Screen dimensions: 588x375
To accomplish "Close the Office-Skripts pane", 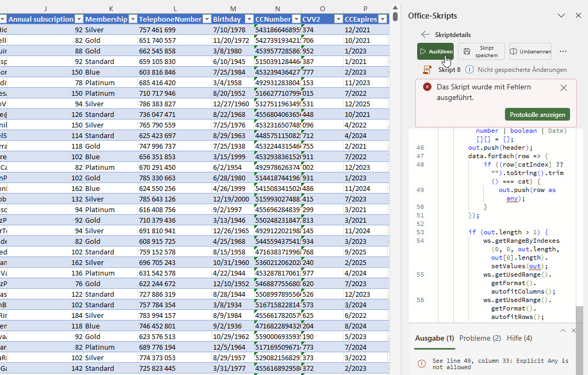I will click(x=578, y=16).
